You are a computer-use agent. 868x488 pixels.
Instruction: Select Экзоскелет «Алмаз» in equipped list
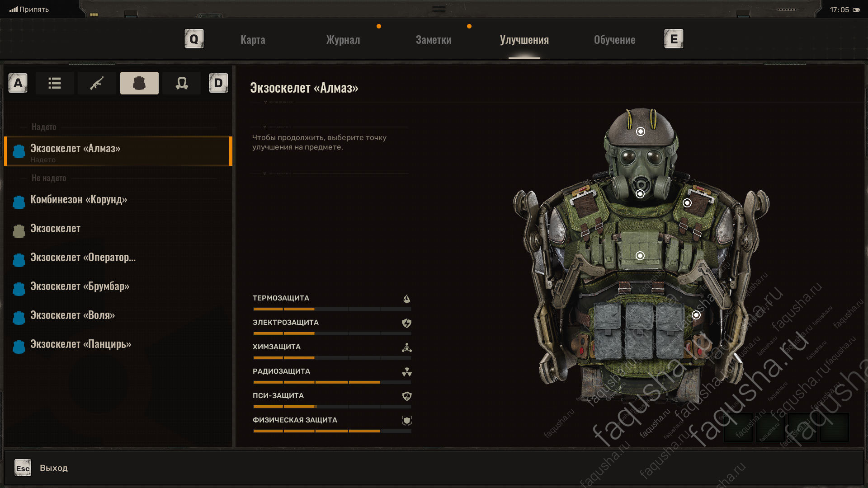coord(118,151)
